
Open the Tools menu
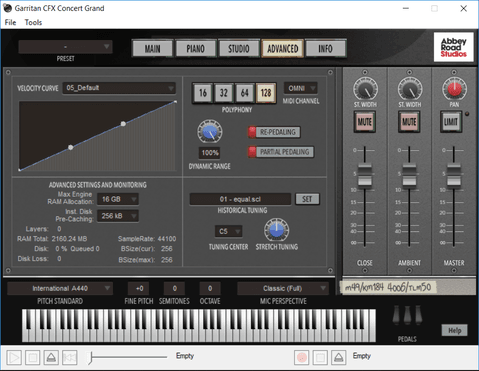(33, 22)
